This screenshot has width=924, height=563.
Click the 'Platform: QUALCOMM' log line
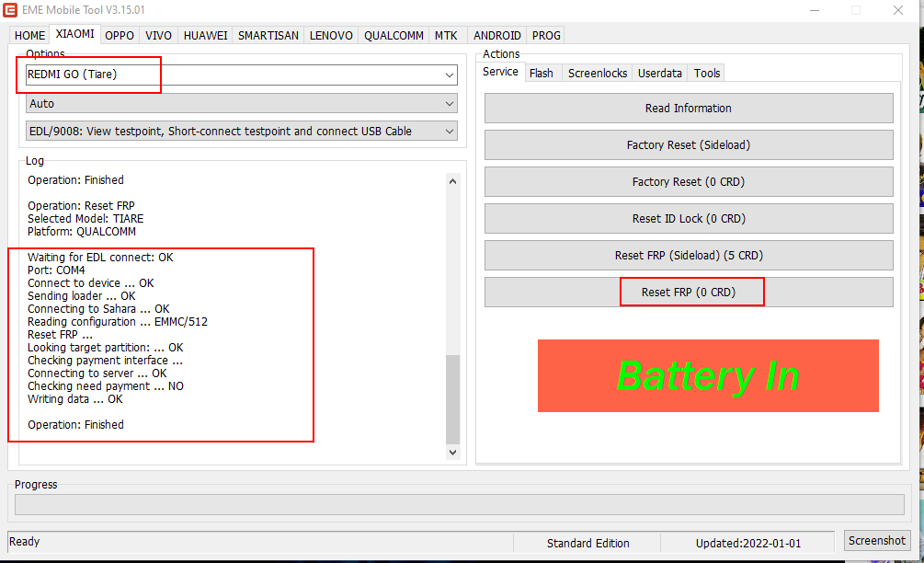(81, 232)
